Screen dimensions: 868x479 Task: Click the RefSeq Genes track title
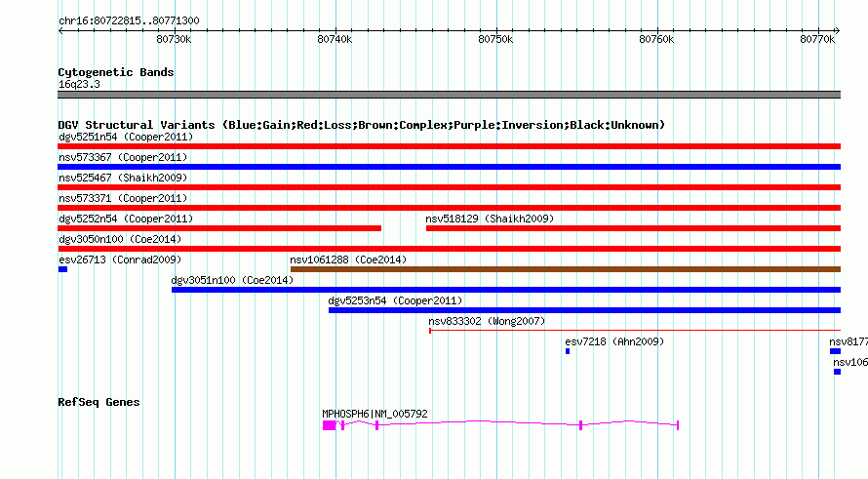pyautogui.click(x=99, y=402)
